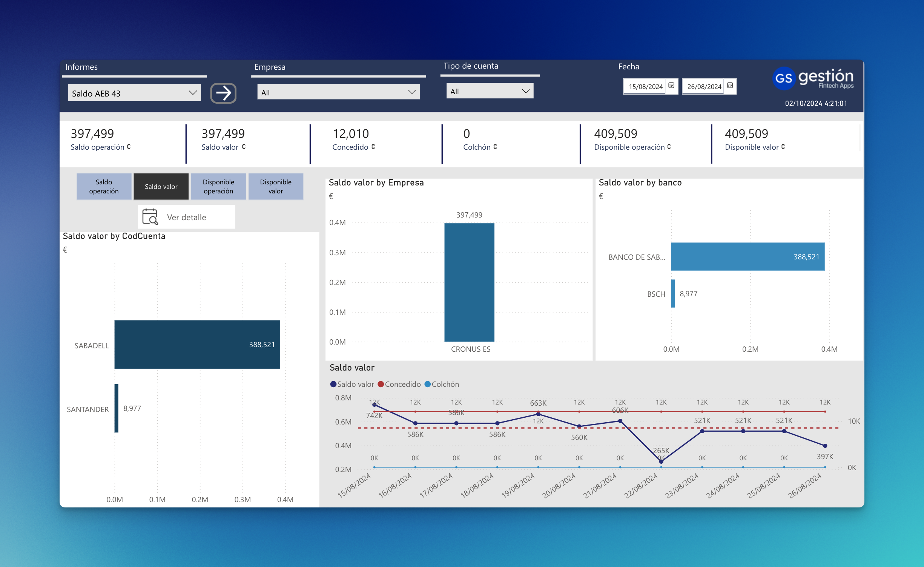Click the Ver detalle calendar search icon
Image resolution: width=924 pixels, height=567 pixels.
click(x=150, y=217)
